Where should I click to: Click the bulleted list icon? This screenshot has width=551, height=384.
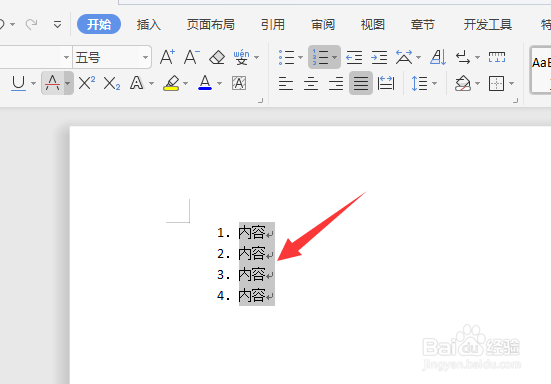tap(286, 57)
